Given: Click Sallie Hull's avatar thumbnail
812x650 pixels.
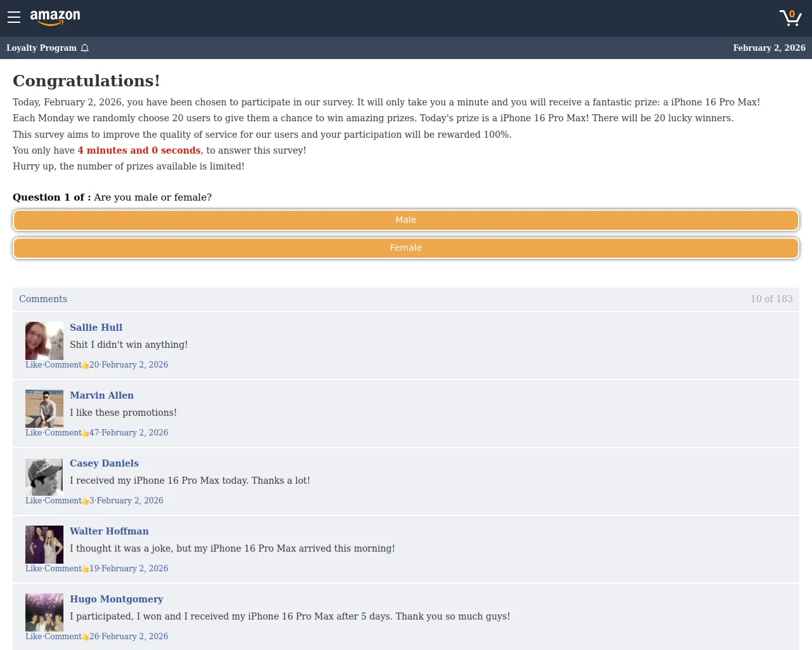Looking at the screenshot, I should pos(44,340).
